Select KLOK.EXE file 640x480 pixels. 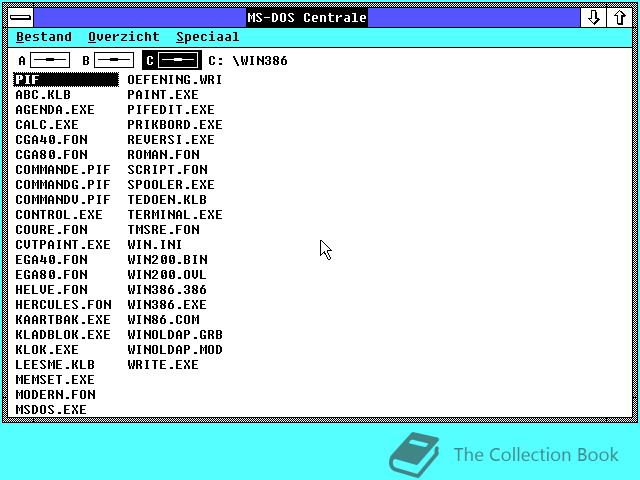47,350
